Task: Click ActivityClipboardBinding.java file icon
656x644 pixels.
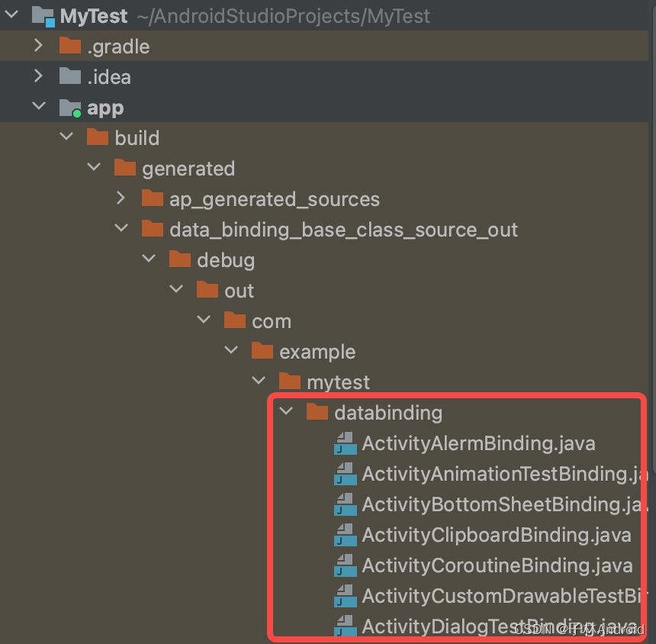Action: [346, 535]
